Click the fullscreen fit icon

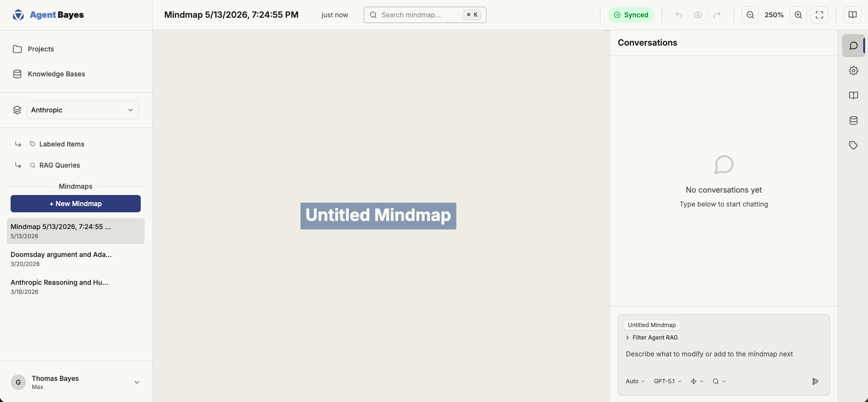click(819, 15)
